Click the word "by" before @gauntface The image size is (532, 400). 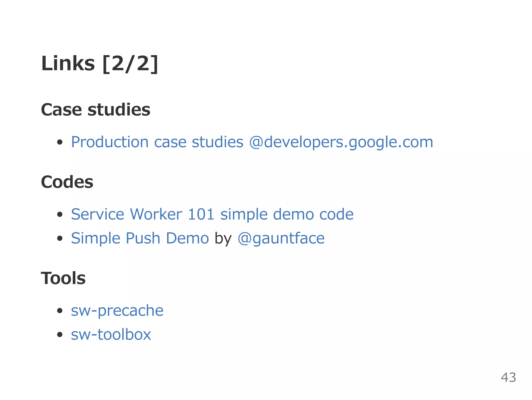coord(223,238)
